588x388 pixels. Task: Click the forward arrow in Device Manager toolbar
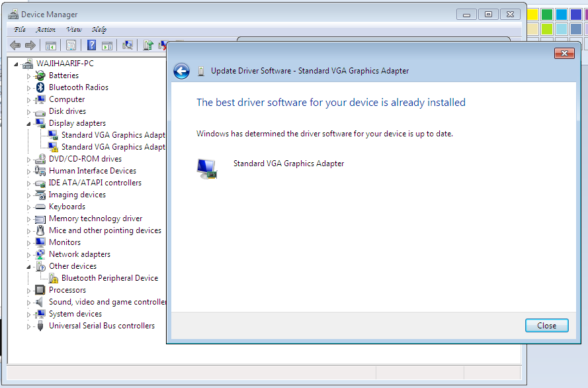[30, 46]
